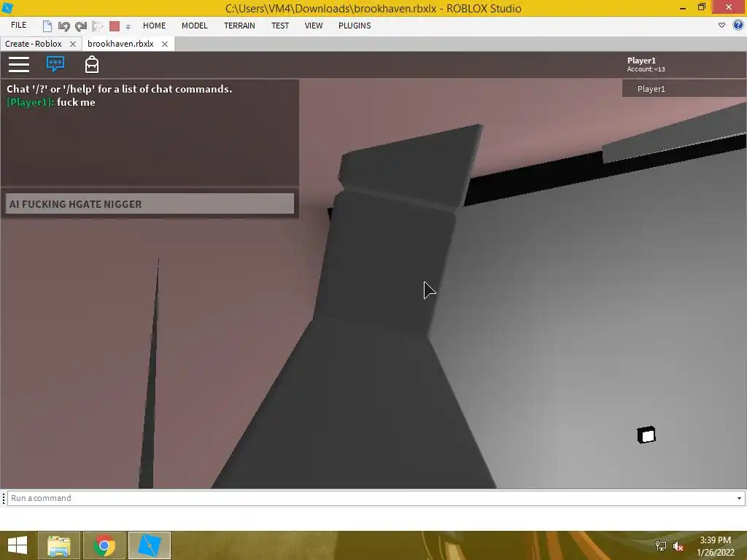Open the network status tray icon
Viewport: 747px width, 560px height.
[661, 545]
